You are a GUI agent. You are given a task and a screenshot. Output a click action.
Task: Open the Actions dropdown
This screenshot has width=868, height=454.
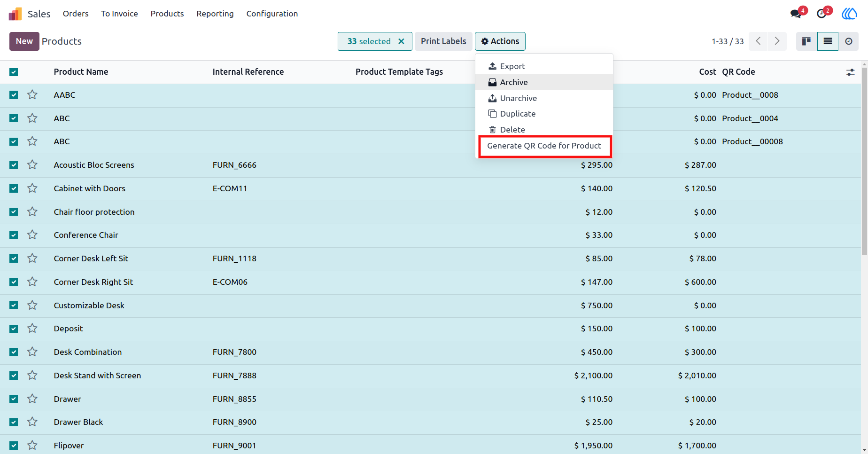coord(500,41)
